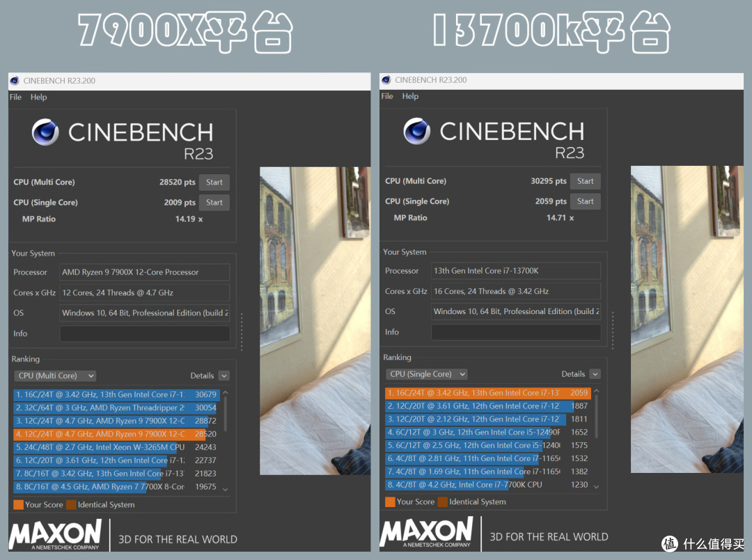Viewport: 752px width, 560px height.
Task: Click brown Identical System swatch in left window
Action: coord(72,505)
